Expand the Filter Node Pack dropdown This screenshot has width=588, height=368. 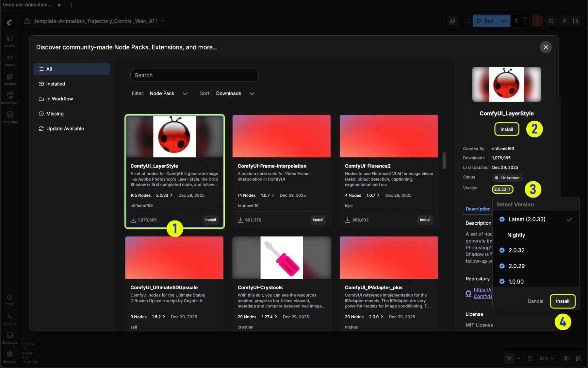coord(169,94)
